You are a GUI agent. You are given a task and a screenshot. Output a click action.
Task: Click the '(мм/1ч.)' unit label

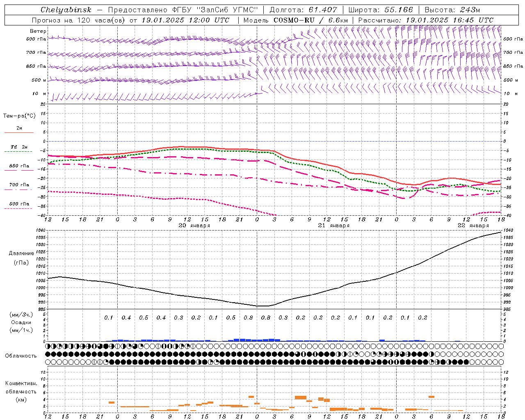point(21,330)
